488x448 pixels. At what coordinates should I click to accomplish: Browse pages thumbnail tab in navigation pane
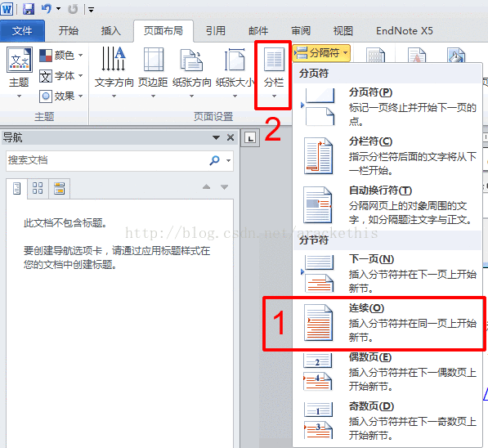(x=38, y=188)
